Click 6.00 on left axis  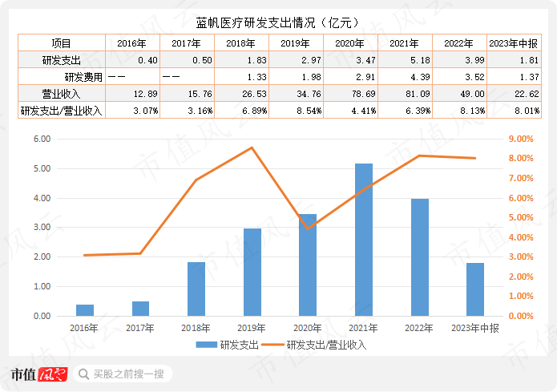(42, 139)
